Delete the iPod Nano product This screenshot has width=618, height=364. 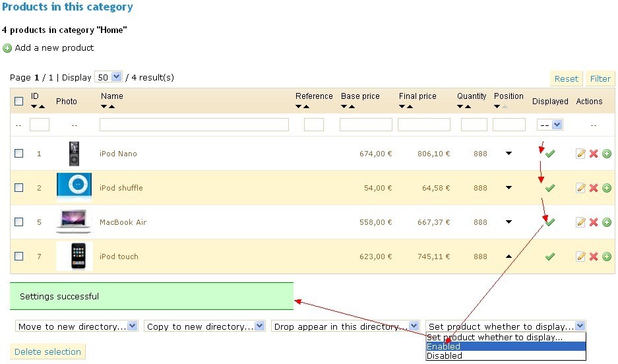click(x=594, y=154)
